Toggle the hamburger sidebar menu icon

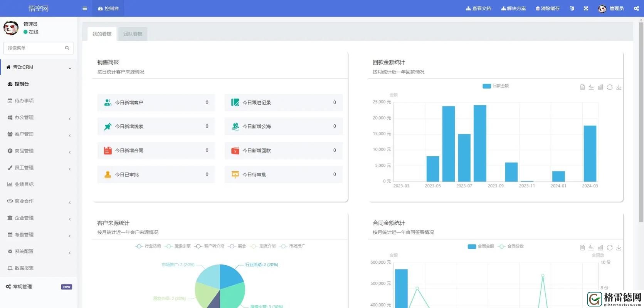coord(85,8)
